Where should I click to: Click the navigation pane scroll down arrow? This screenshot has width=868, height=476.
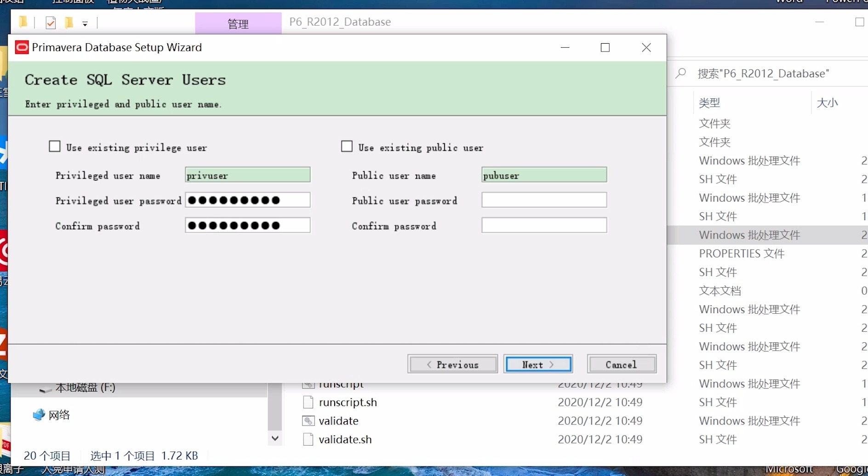(275, 438)
